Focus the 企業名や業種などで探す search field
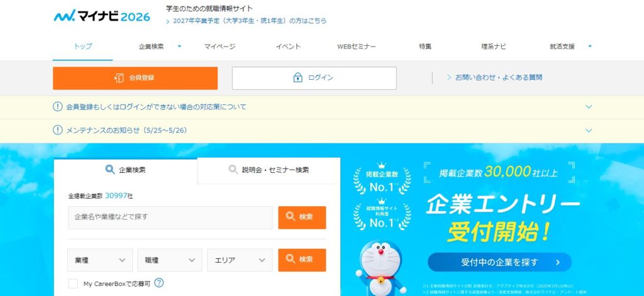This screenshot has height=296, width=644. click(170, 217)
